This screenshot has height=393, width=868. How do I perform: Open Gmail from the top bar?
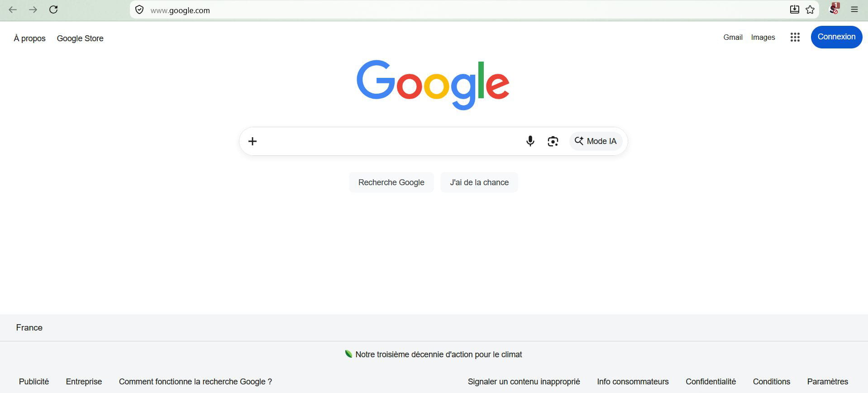pyautogui.click(x=733, y=37)
